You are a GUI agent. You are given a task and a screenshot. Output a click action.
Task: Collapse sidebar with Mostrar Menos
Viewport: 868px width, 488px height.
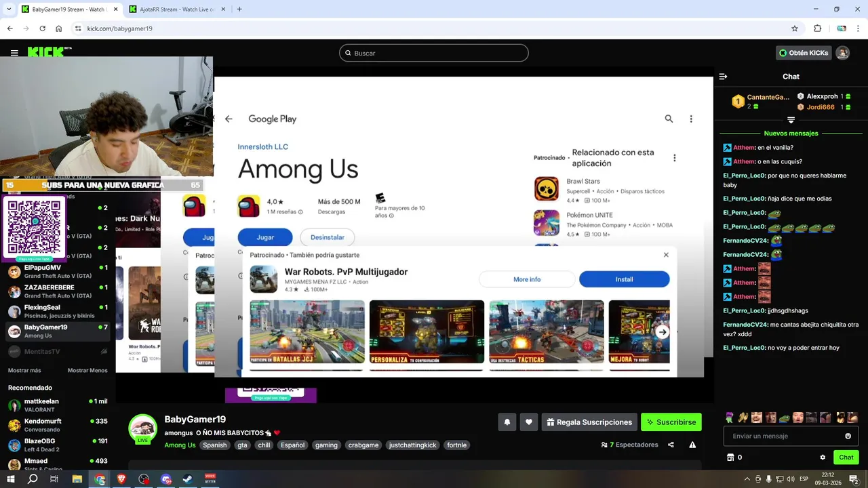point(87,371)
